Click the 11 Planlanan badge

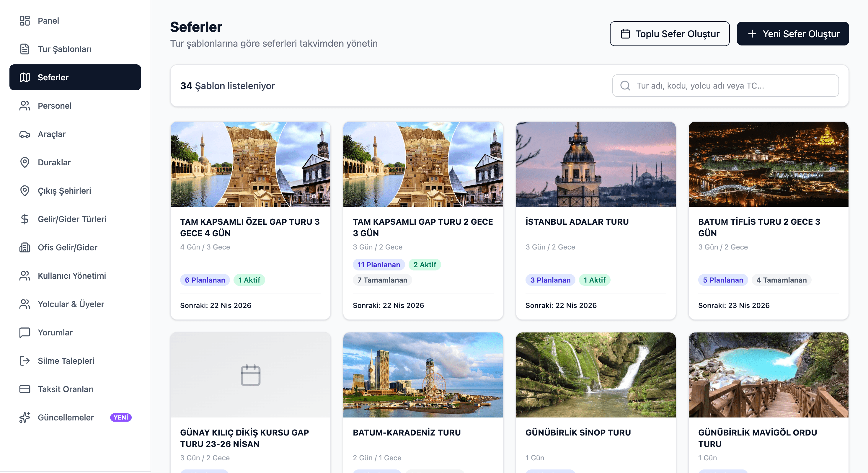tap(379, 265)
